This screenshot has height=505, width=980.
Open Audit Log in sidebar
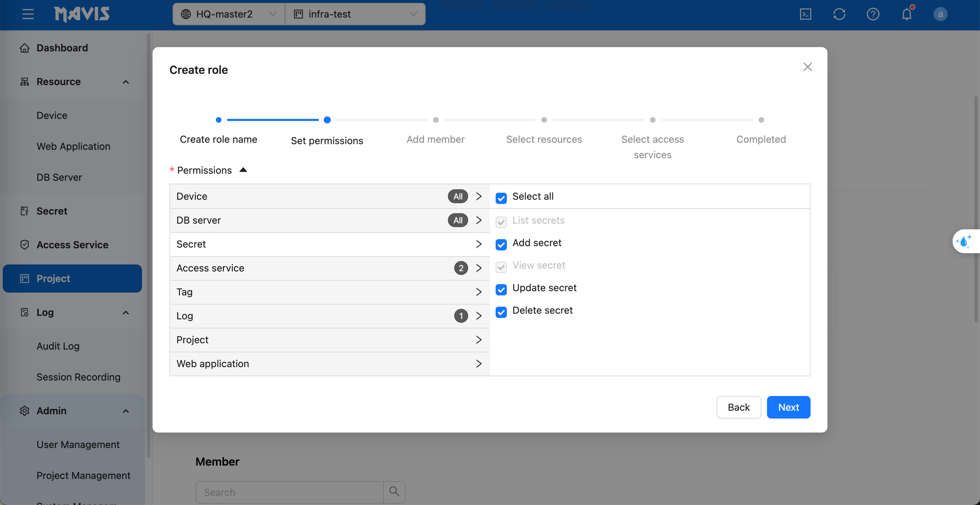click(58, 346)
